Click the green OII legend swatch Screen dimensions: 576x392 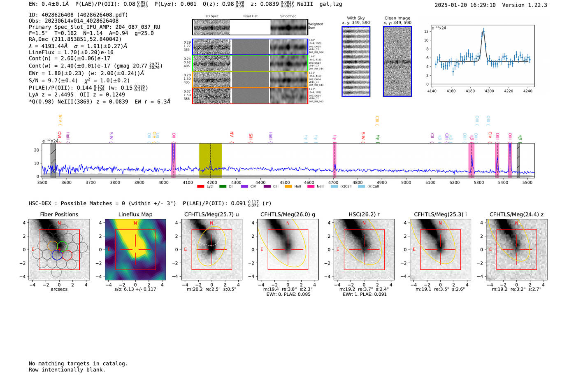pos(223,187)
